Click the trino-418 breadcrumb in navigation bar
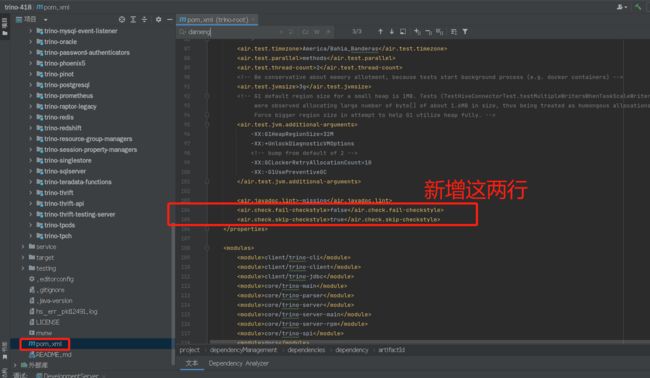 [x=18, y=7]
